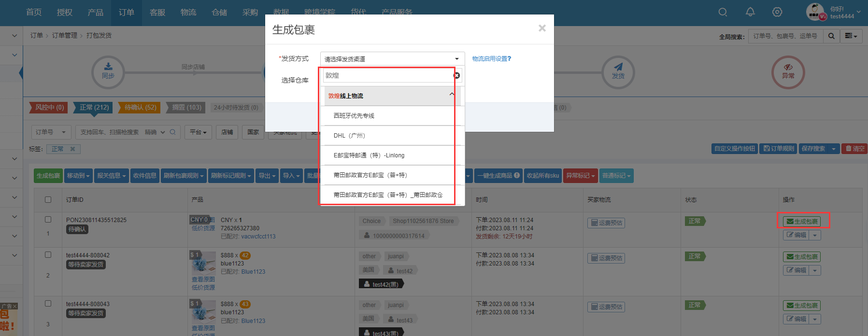This screenshot has height=336, width=868.
Task: Open the 订单 top menu
Action: tap(127, 13)
